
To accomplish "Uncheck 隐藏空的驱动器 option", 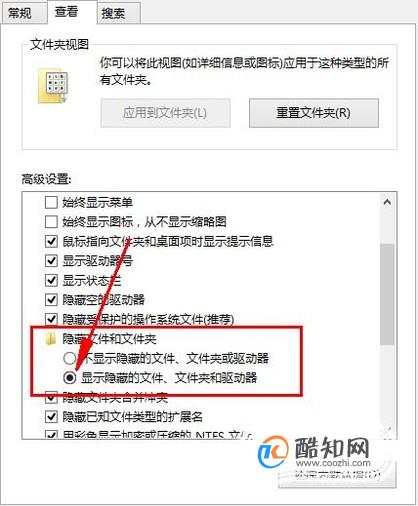I will tap(51, 299).
